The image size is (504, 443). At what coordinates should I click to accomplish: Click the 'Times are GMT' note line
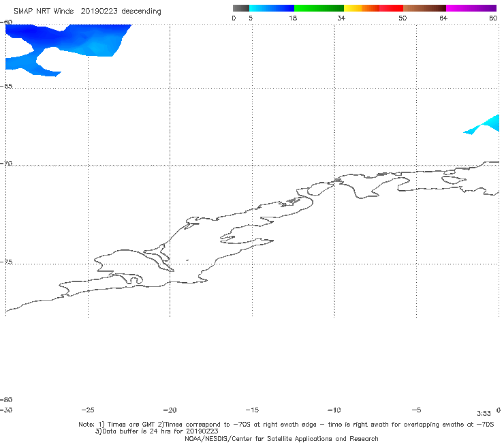[x=286, y=425]
